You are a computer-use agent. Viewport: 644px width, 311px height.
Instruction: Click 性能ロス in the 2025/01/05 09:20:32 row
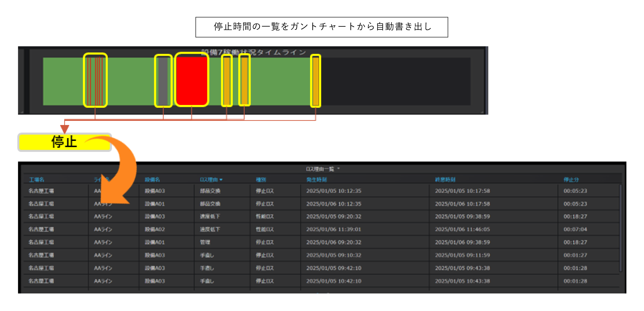(x=265, y=216)
